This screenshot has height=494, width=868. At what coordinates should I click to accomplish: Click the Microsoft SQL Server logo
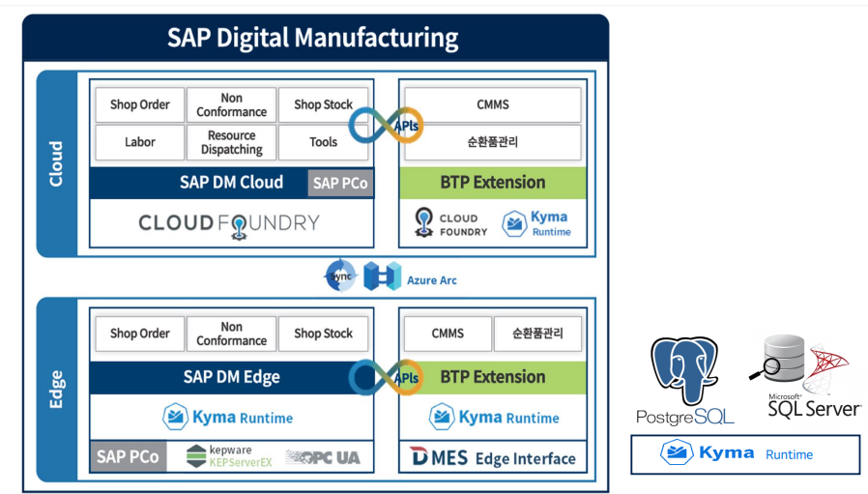click(x=805, y=376)
